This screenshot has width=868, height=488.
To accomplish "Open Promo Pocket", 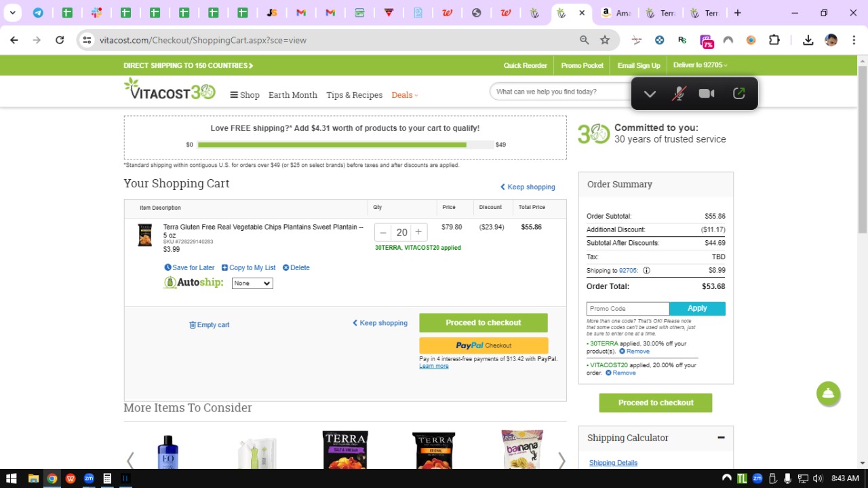I will click(582, 65).
